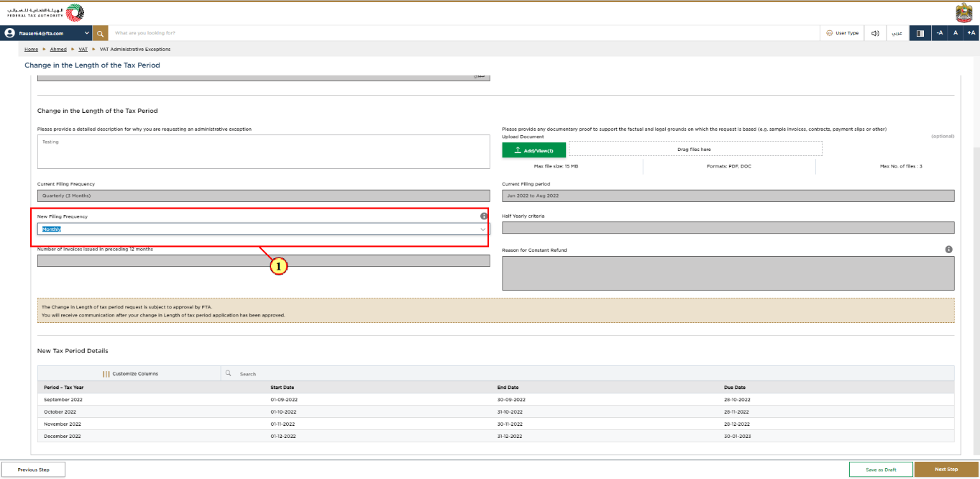Sort by the Due Date column header
The image size is (980, 479).
coord(735,387)
